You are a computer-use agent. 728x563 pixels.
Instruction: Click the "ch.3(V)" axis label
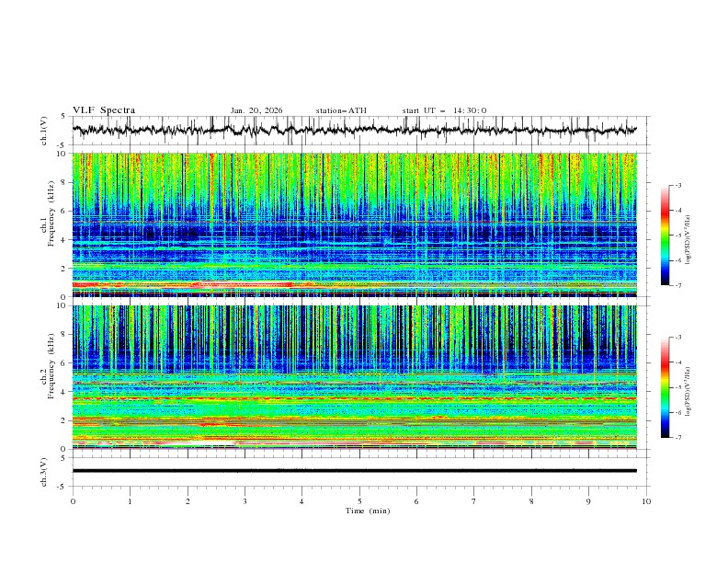[44, 472]
